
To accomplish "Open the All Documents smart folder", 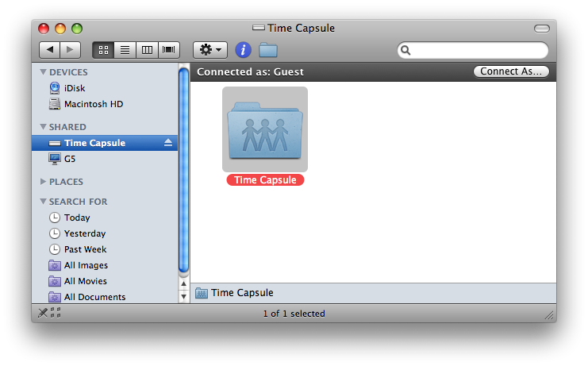I will [105, 297].
